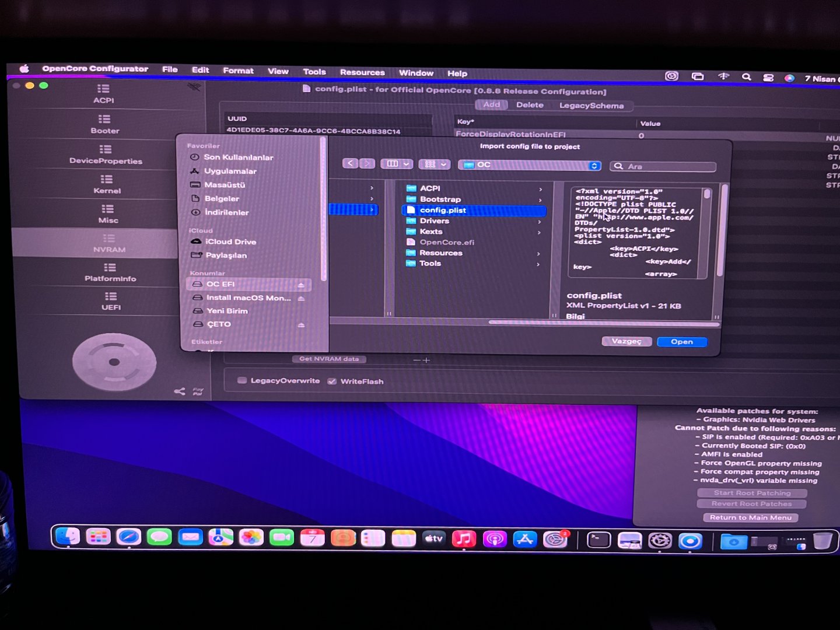840x630 pixels.
Task: Open Trash in the Dock
Action: (x=822, y=541)
